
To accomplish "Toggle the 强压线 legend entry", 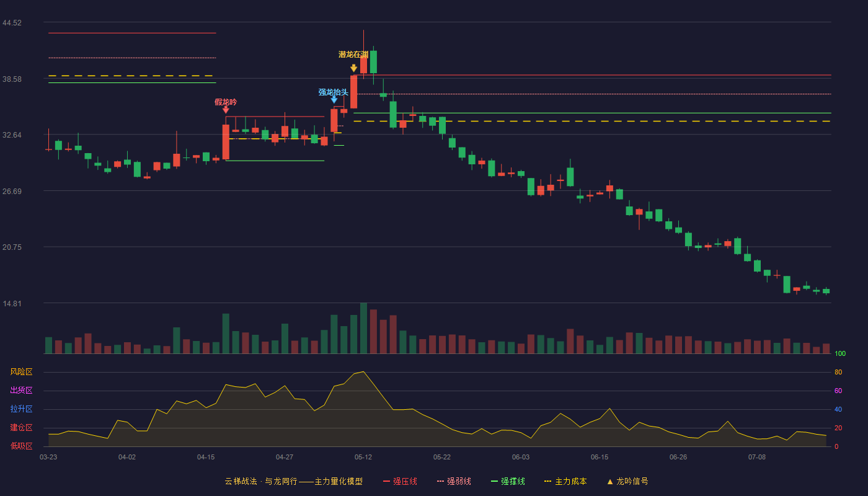I will point(400,481).
